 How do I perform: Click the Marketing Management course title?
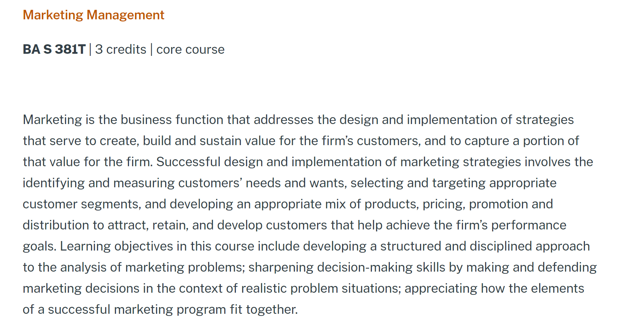click(x=94, y=15)
